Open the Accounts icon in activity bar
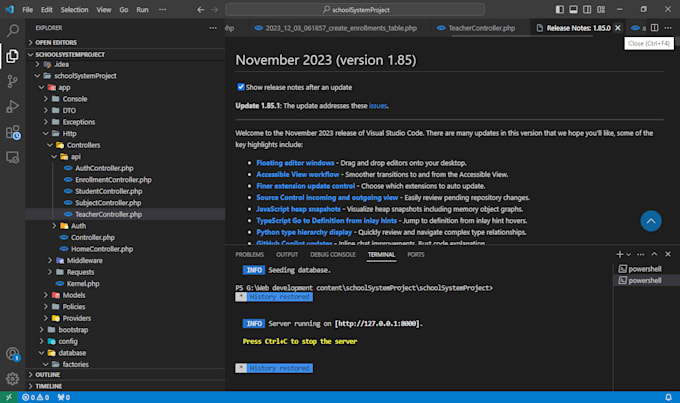The width and height of the screenshot is (680, 403). tap(13, 354)
